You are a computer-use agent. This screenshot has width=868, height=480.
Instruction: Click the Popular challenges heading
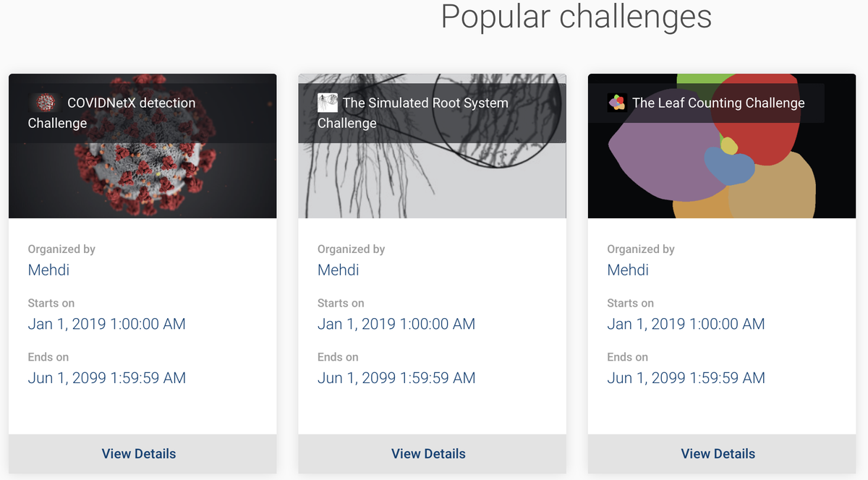pyautogui.click(x=576, y=16)
